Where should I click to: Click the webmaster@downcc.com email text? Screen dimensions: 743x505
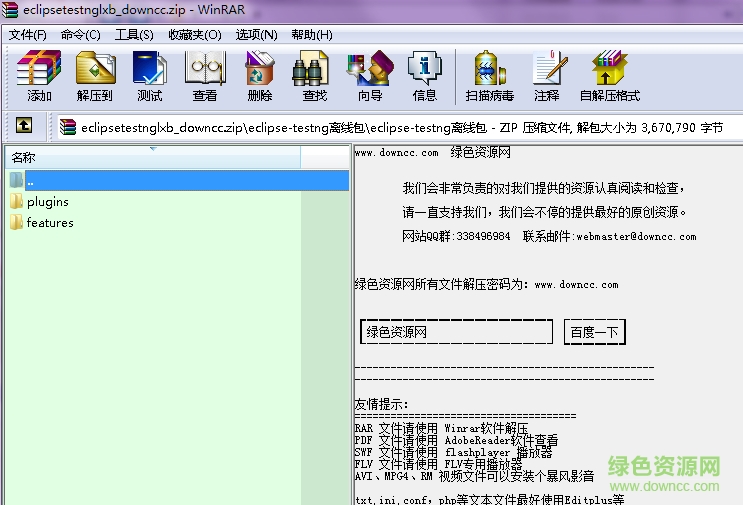[x=636, y=236]
